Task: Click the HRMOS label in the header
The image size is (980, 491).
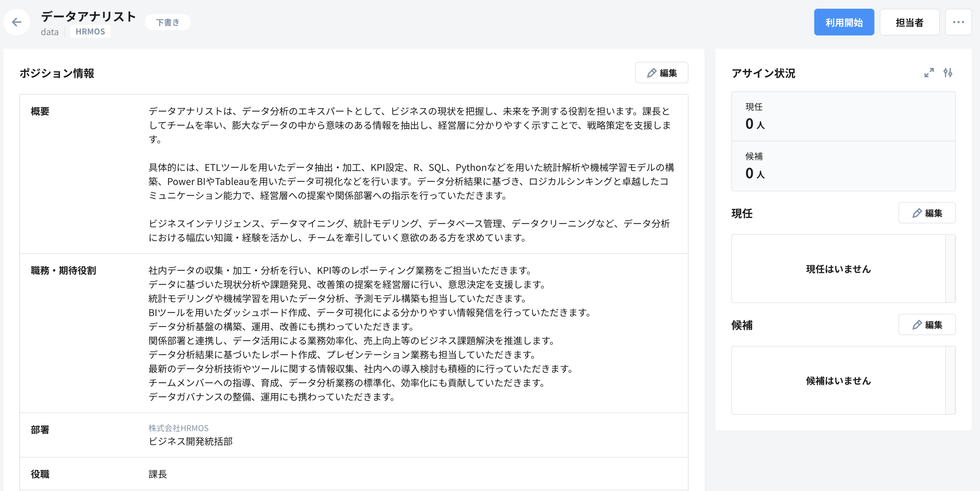Action: (x=90, y=31)
